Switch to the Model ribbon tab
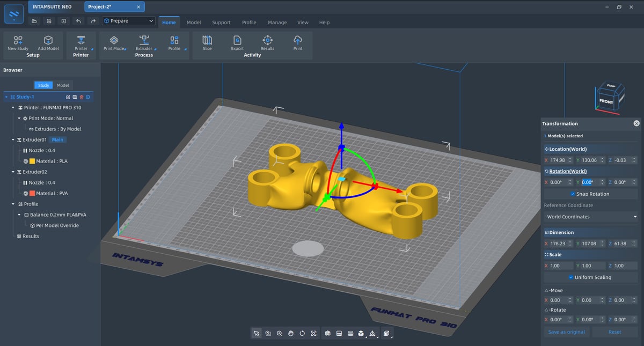Image resolution: width=644 pixels, height=346 pixels. [194, 23]
